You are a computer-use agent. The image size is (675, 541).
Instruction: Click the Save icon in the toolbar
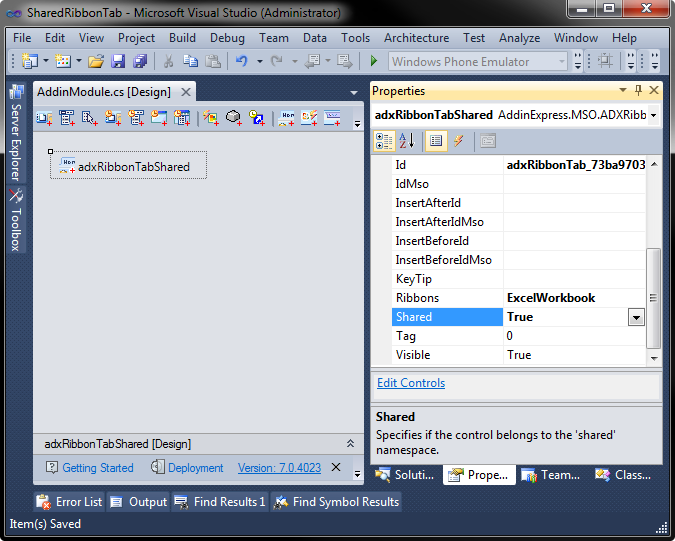tap(118, 62)
